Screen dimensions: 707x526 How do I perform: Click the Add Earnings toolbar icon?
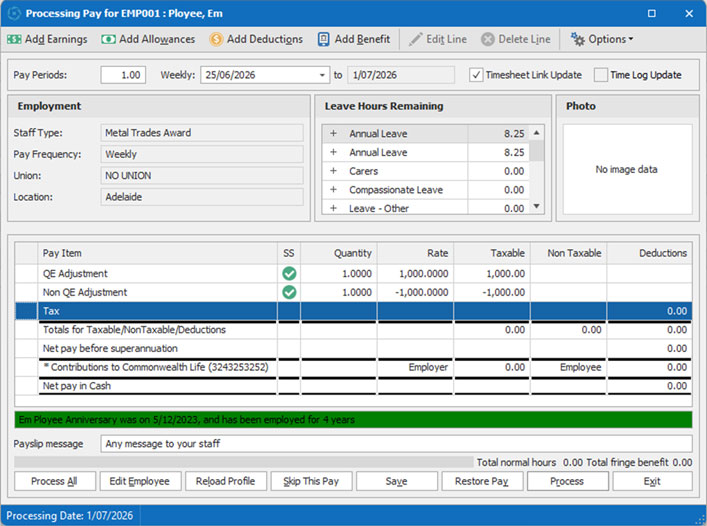click(x=14, y=40)
